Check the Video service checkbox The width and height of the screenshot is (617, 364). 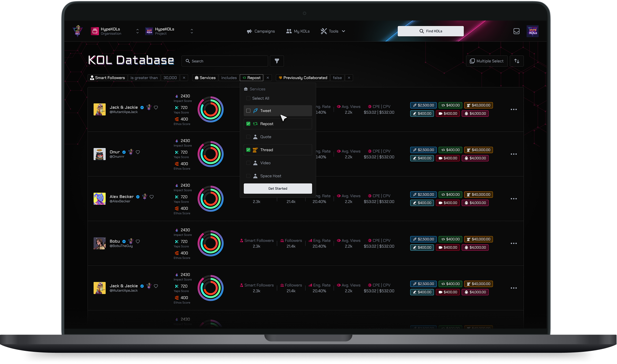[x=248, y=163]
